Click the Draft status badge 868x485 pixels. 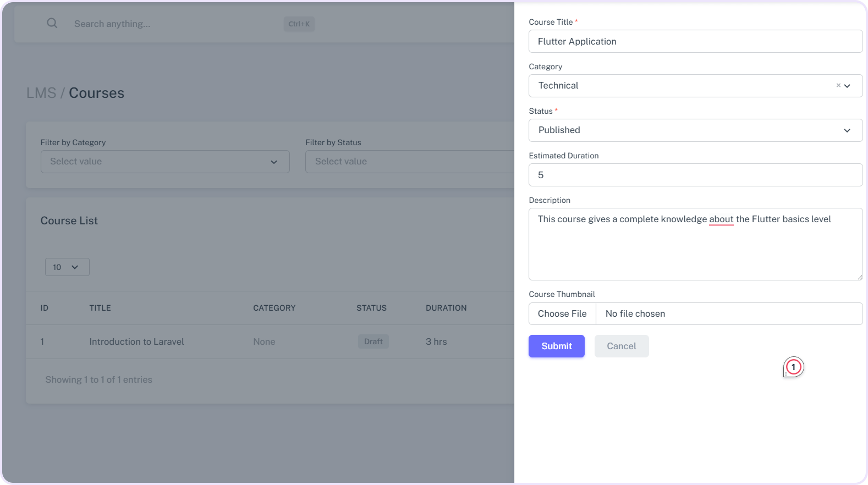click(x=373, y=341)
